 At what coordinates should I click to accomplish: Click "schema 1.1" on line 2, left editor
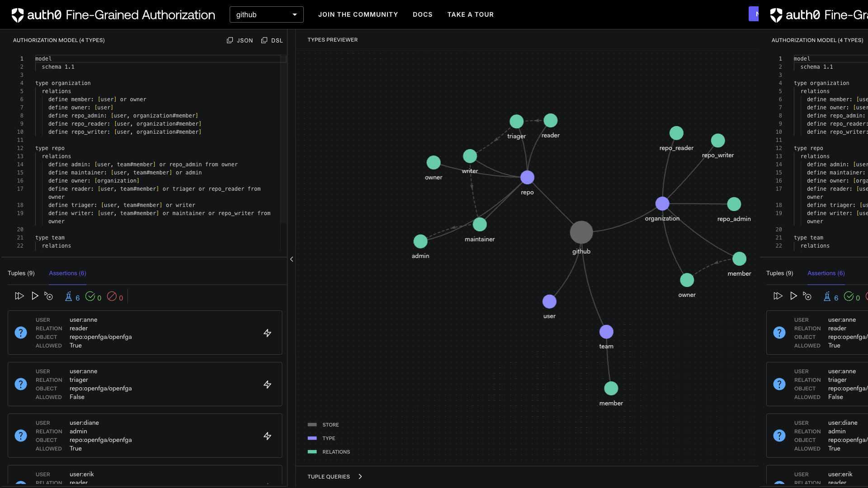pos(58,67)
